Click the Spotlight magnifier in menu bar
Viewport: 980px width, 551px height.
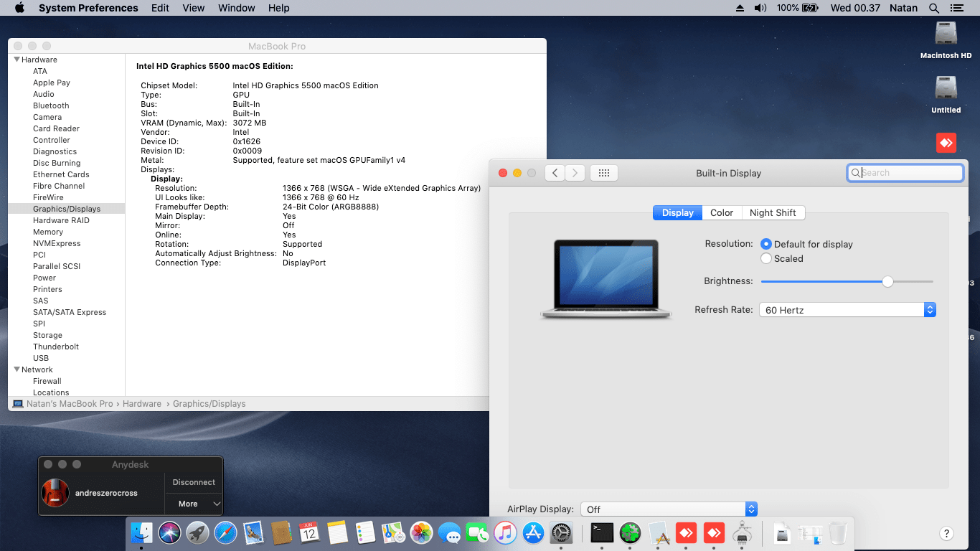point(933,8)
